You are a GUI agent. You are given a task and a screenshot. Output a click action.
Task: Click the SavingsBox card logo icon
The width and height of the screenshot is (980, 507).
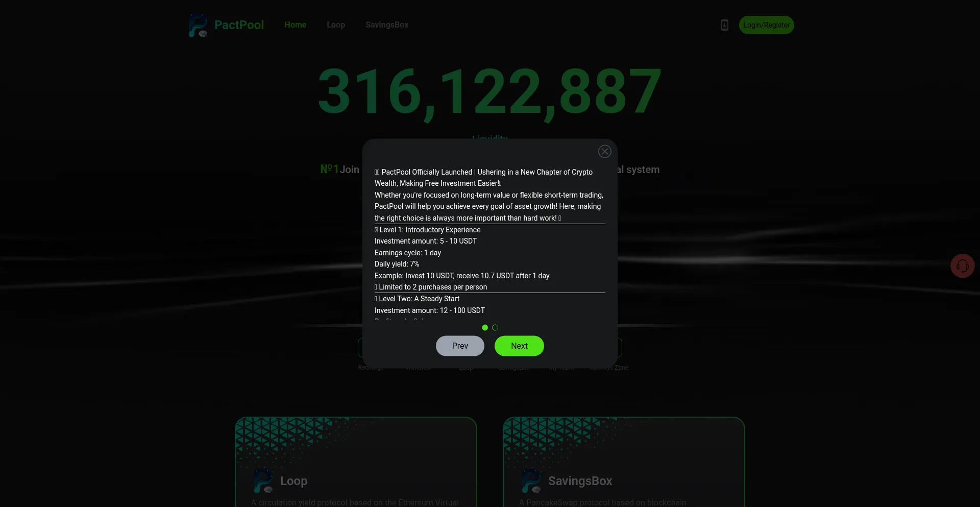point(531,481)
